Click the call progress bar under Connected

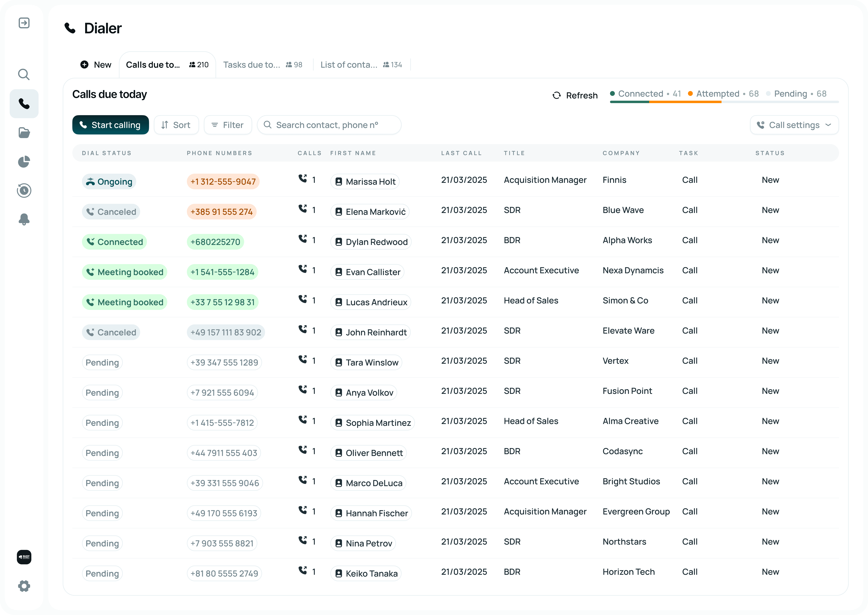(629, 102)
